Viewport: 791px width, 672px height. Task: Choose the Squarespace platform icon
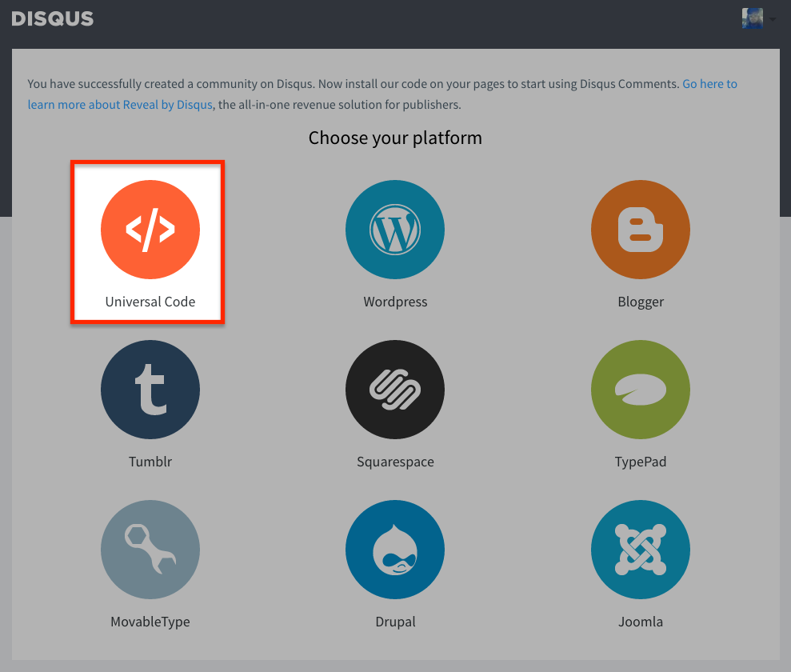[395, 390]
